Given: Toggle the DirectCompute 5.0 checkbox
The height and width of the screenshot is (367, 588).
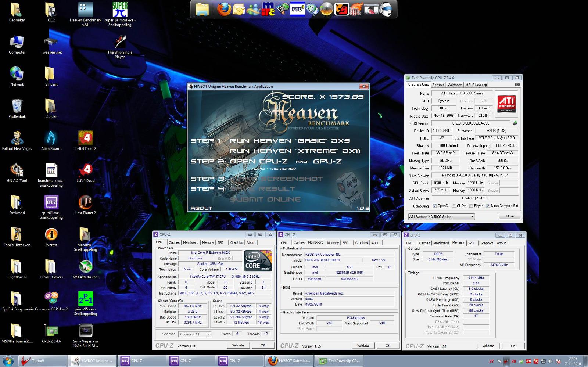Looking at the screenshot, I should click(x=488, y=206).
